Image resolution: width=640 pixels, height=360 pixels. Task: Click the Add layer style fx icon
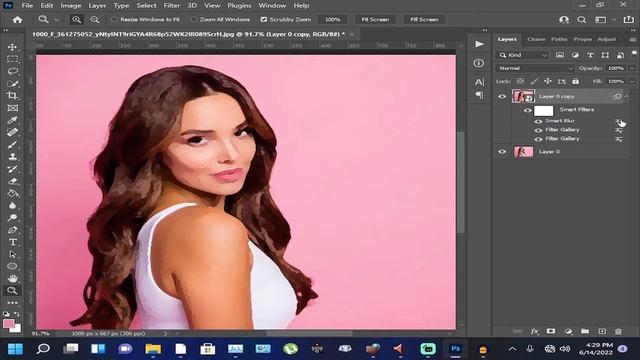coord(534,331)
